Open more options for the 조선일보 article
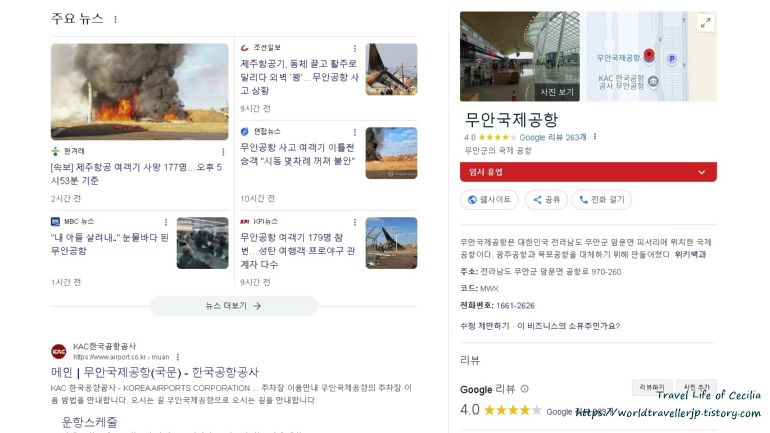This screenshot has width=770, height=433. point(355,48)
